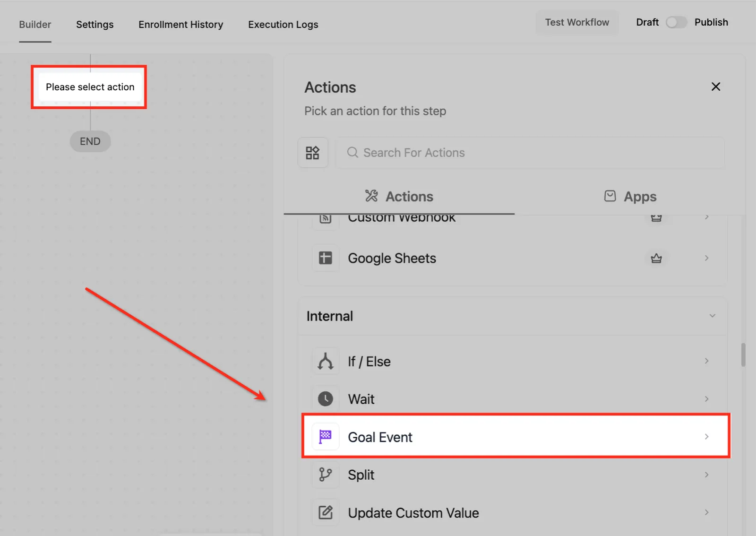
Task: Collapse the Internal section chevron
Action: click(x=713, y=316)
